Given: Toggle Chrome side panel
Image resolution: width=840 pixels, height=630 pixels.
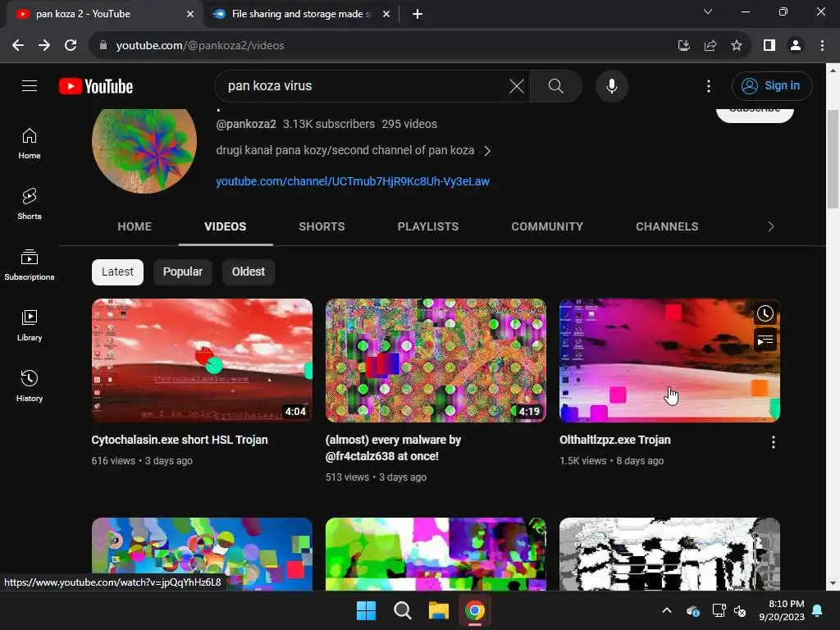Looking at the screenshot, I should [769, 46].
